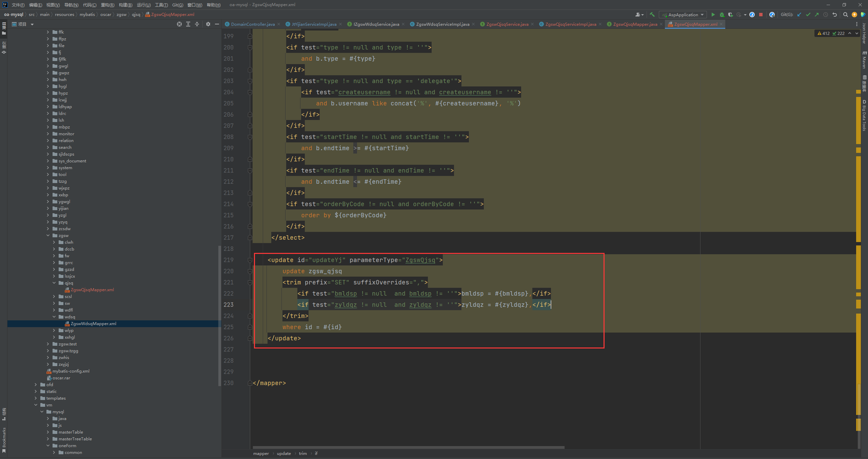Switch to ZgswQjsqService.java tab

(507, 24)
